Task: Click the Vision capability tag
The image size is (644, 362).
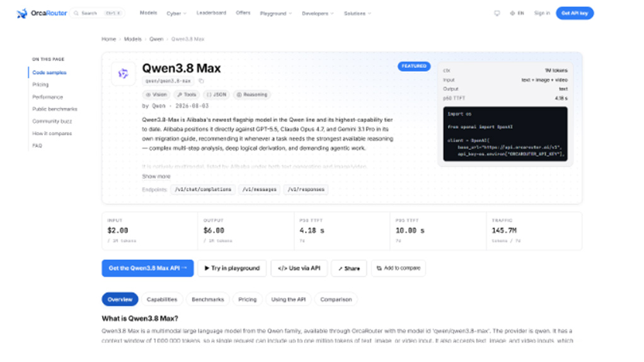Action: [x=156, y=95]
